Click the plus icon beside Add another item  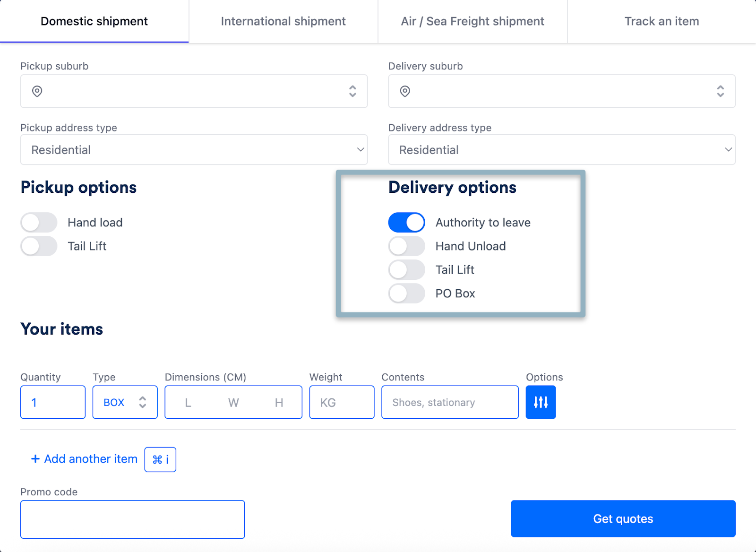click(x=35, y=459)
